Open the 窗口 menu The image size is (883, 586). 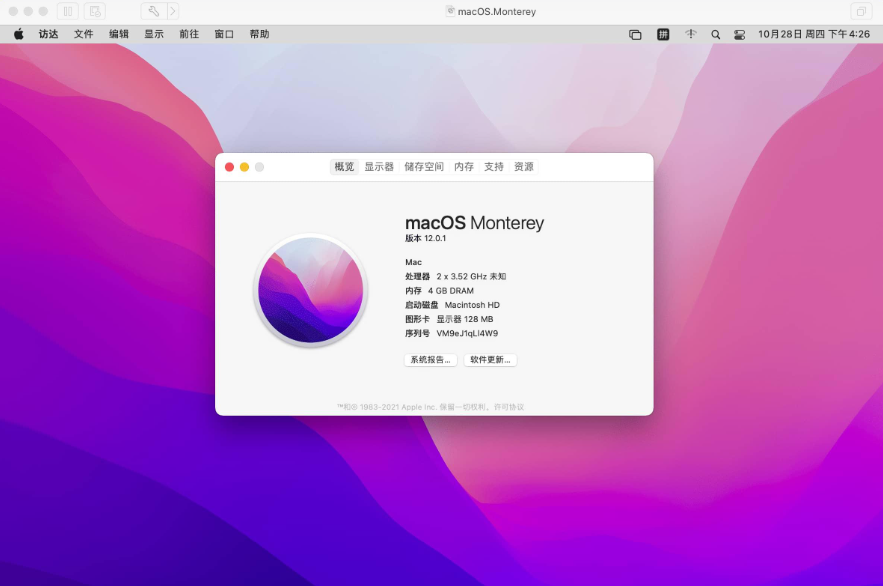(224, 34)
